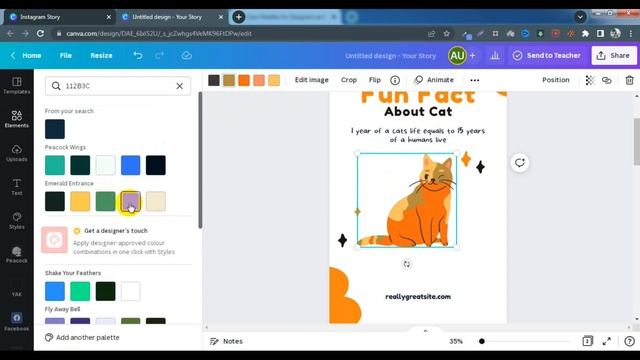Click the zoom slider handle

tap(482, 341)
